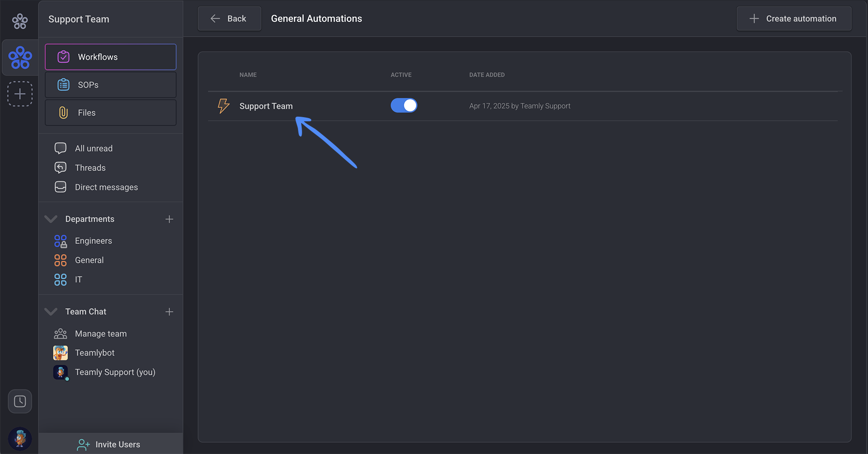
Task: Add a new workspace with dashed plus icon
Action: pyautogui.click(x=20, y=94)
